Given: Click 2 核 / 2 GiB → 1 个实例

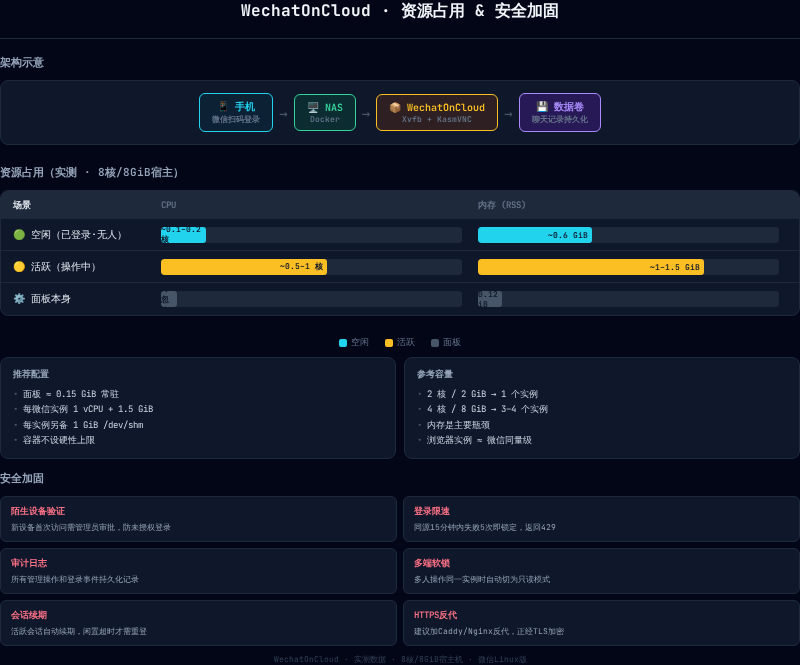Looking at the screenshot, I should point(482,394).
